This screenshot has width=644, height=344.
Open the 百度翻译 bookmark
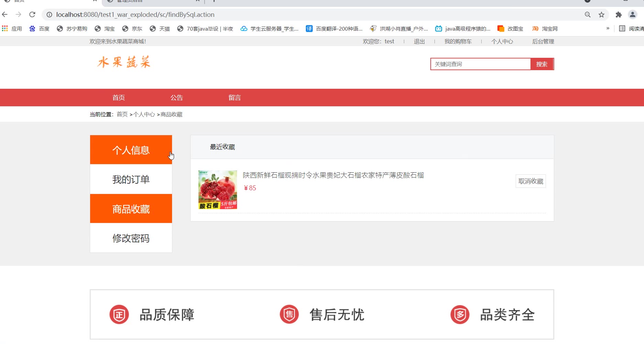pyautogui.click(x=334, y=29)
